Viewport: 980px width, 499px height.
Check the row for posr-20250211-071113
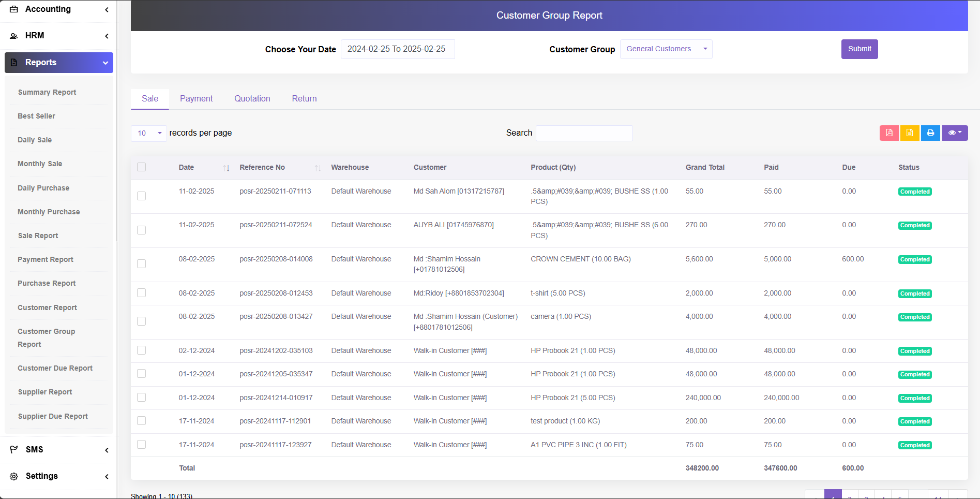[x=141, y=196]
